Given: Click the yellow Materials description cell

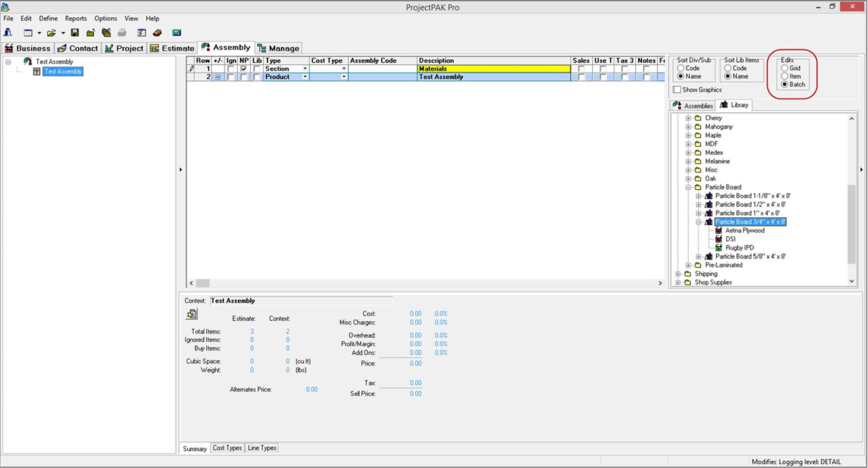Looking at the screenshot, I should point(494,69).
